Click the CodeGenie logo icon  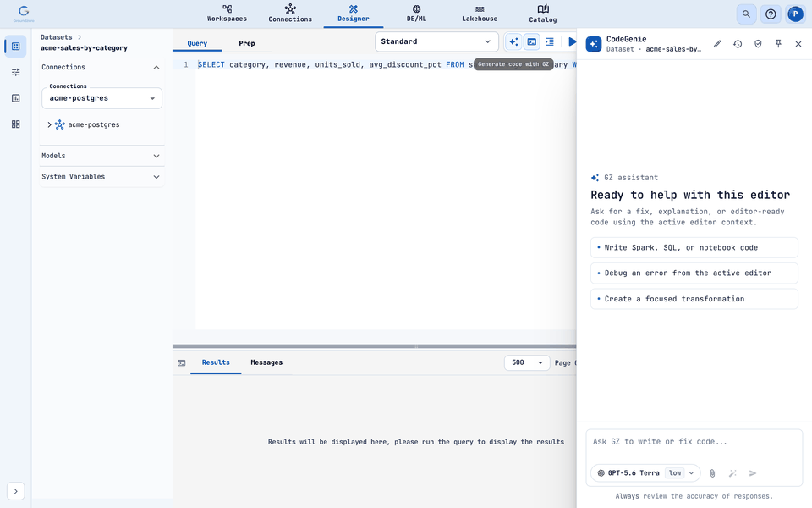594,44
